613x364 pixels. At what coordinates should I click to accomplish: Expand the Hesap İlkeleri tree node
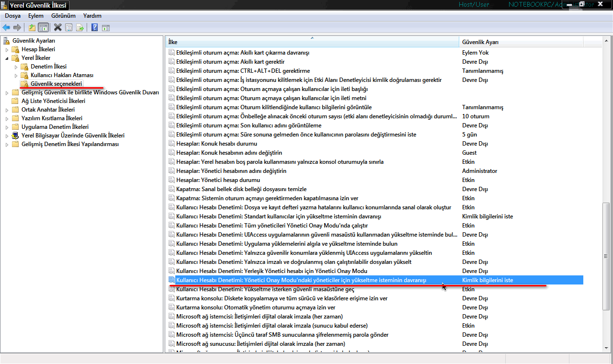7,49
